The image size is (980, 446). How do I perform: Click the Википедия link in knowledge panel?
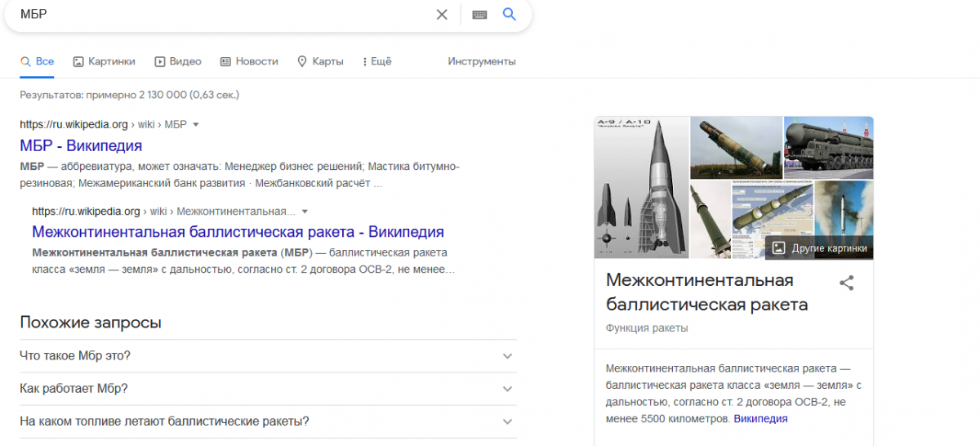[760, 419]
